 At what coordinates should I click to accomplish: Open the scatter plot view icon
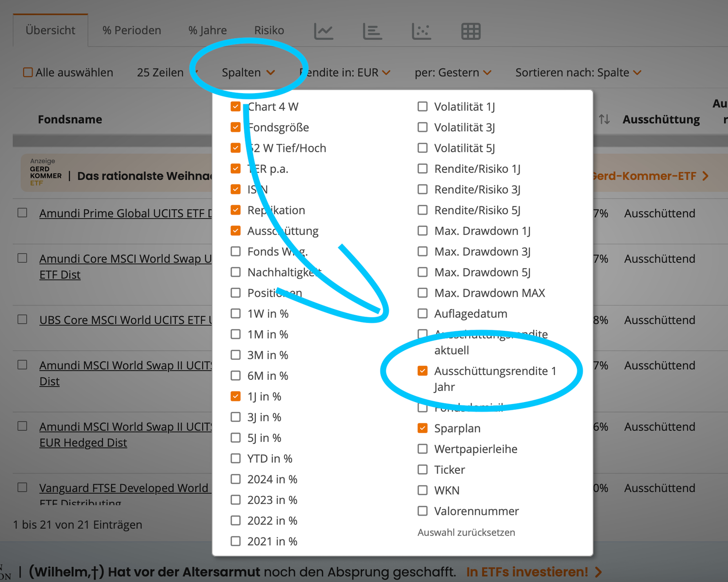click(x=421, y=31)
